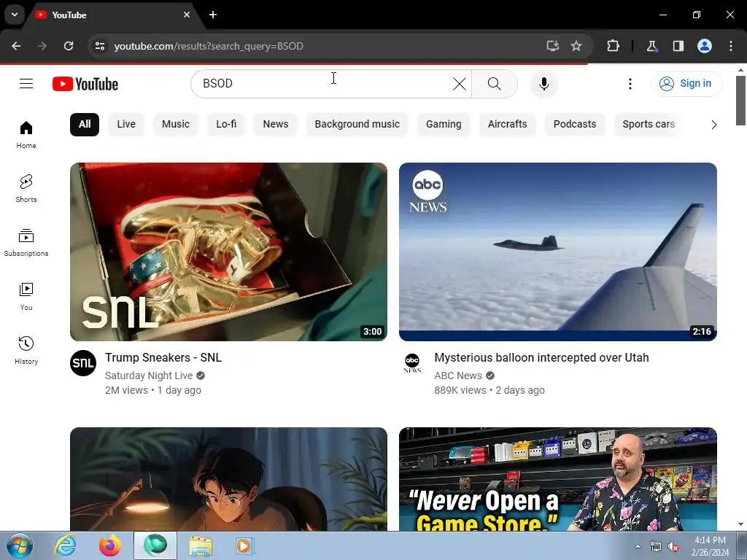Click the install app icon in address bar

(553, 46)
